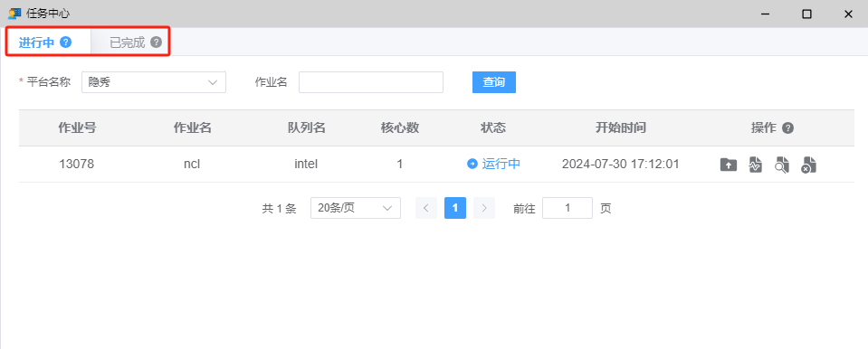The image size is (868, 349).
Task: Select page 1 in pagination
Action: tap(455, 208)
